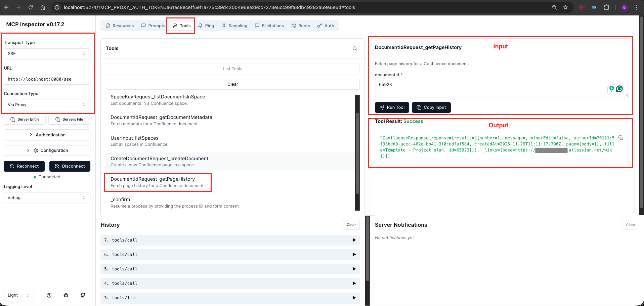Expand the history entry 7. tools/call
This screenshot has height=306, width=644.
click(353, 240)
